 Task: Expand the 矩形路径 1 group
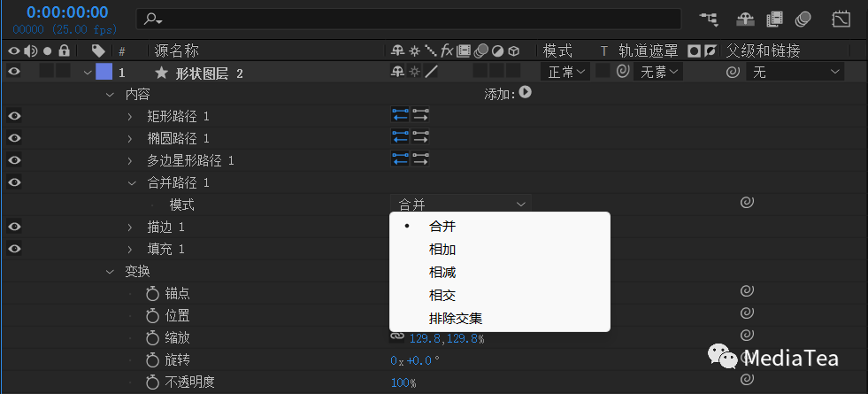pyautogui.click(x=131, y=116)
